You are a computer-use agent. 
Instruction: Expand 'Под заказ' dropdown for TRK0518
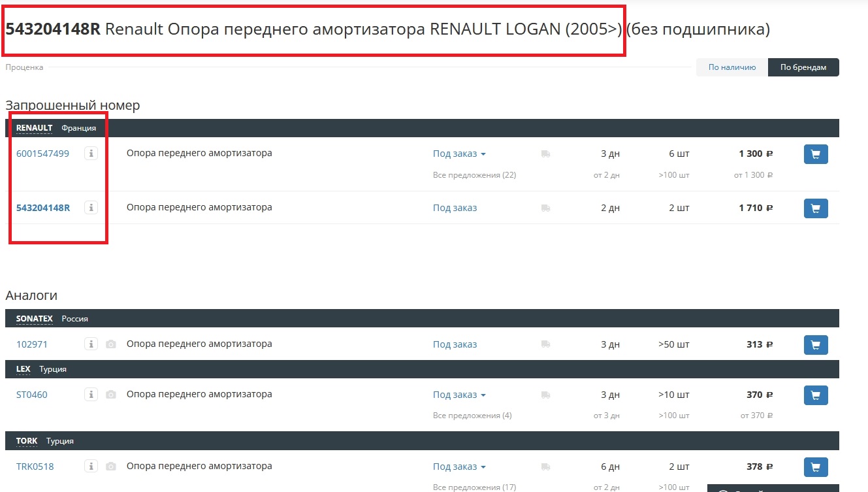tap(459, 467)
